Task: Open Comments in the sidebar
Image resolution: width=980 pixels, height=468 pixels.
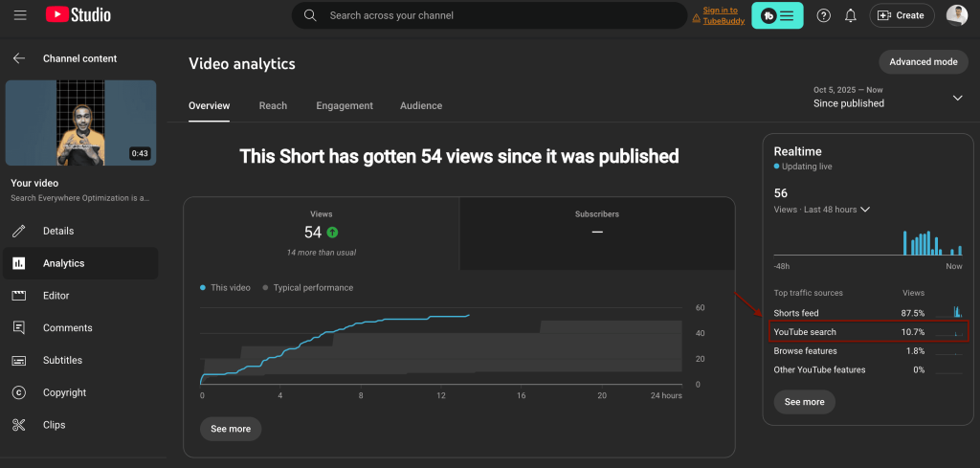Action: tap(80, 328)
